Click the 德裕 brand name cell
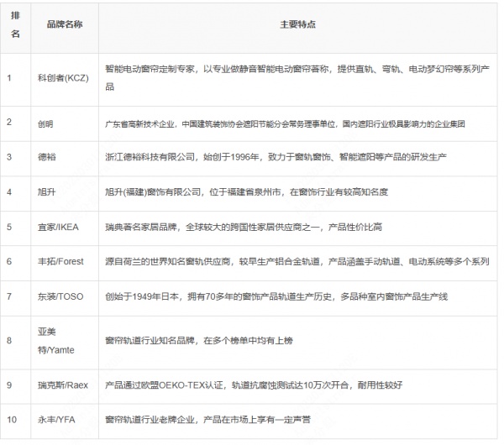 [47, 157]
